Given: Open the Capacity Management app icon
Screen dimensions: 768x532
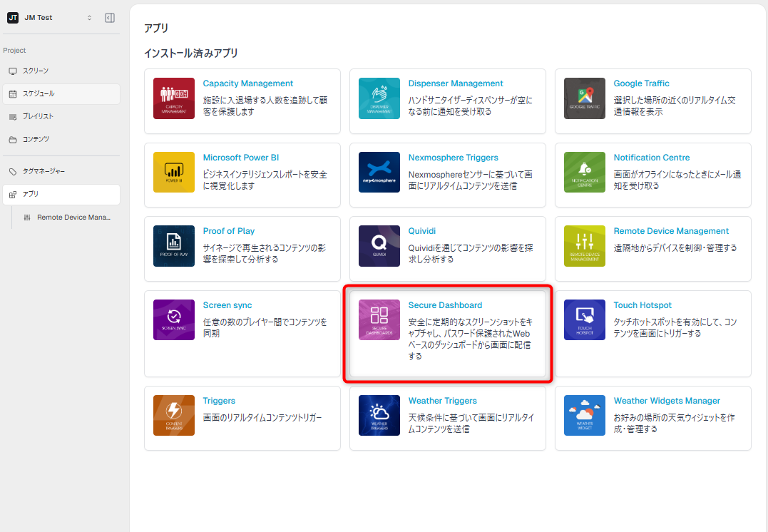Looking at the screenshot, I should click(x=174, y=98).
